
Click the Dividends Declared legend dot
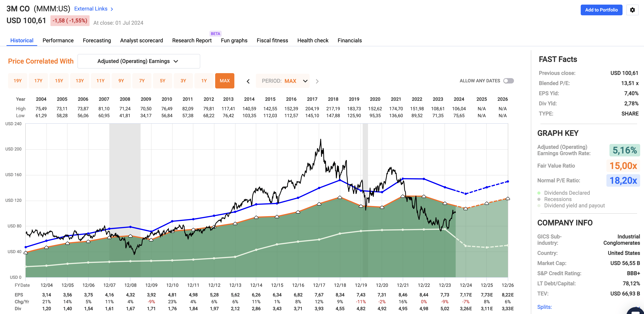pyautogui.click(x=539, y=193)
